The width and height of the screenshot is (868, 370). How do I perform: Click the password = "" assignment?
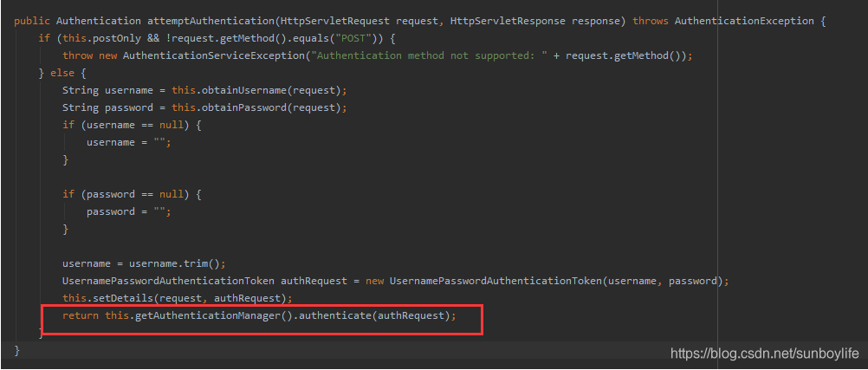coord(129,211)
